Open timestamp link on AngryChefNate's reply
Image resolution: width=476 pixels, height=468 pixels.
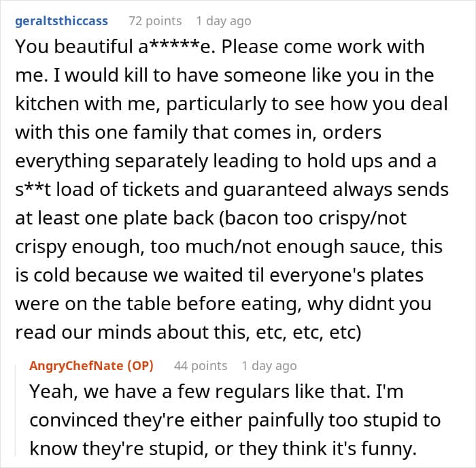pos(269,365)
